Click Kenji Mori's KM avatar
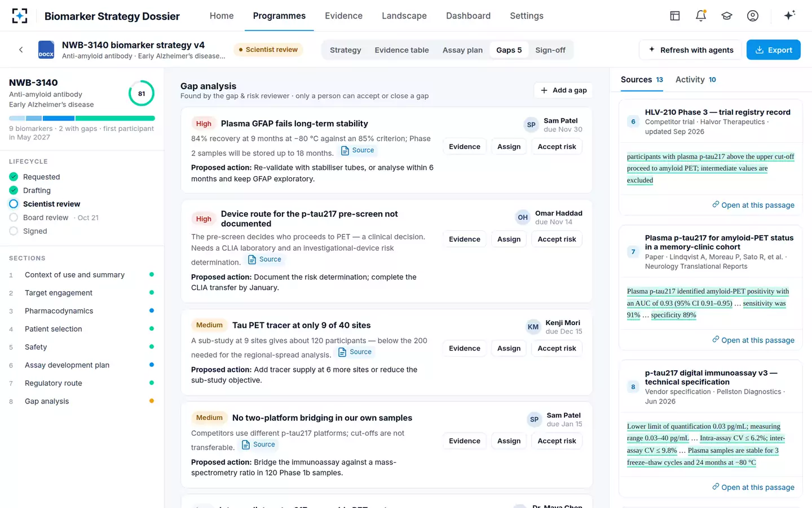This screenshot has height=508, width=812. 533,327
